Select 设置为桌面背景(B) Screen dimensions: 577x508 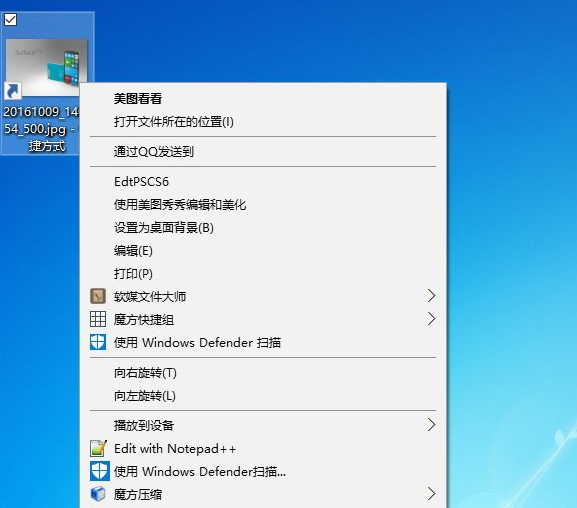(x=163, y=228)
